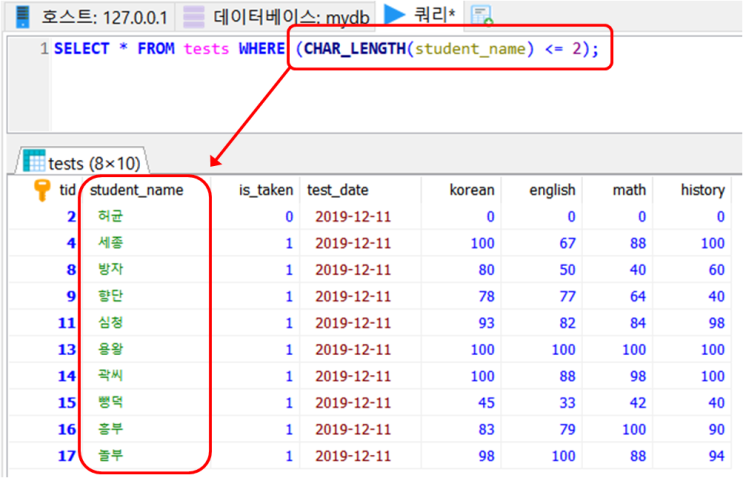Click the server host icon

tap(22, 17)
